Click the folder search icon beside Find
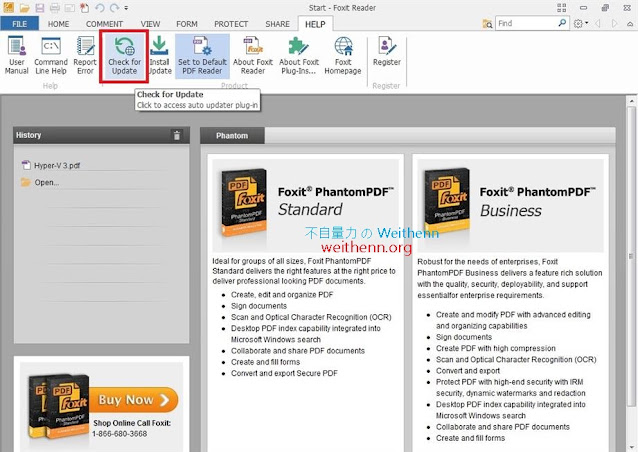This screenshot has width=638, height=452. (x=487, y=24)
